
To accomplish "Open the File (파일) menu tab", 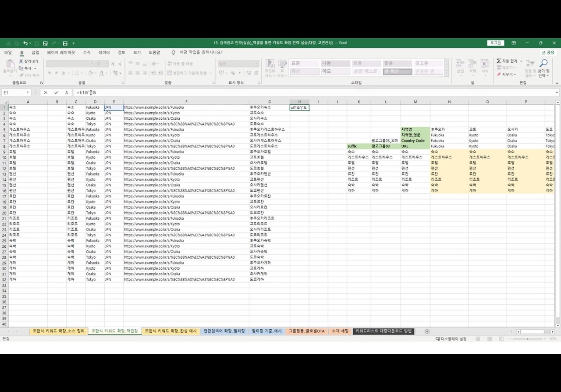I will [x=8, y=53].
